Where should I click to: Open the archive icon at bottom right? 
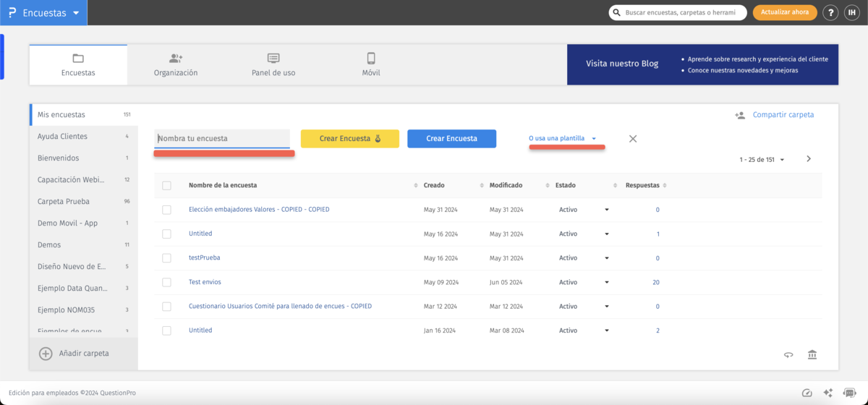[812, 354]
